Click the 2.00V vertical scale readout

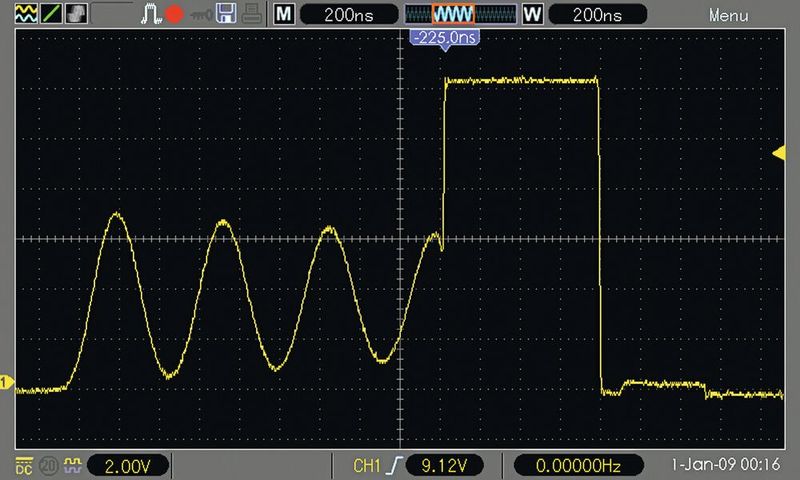click(x=127, y=465)
